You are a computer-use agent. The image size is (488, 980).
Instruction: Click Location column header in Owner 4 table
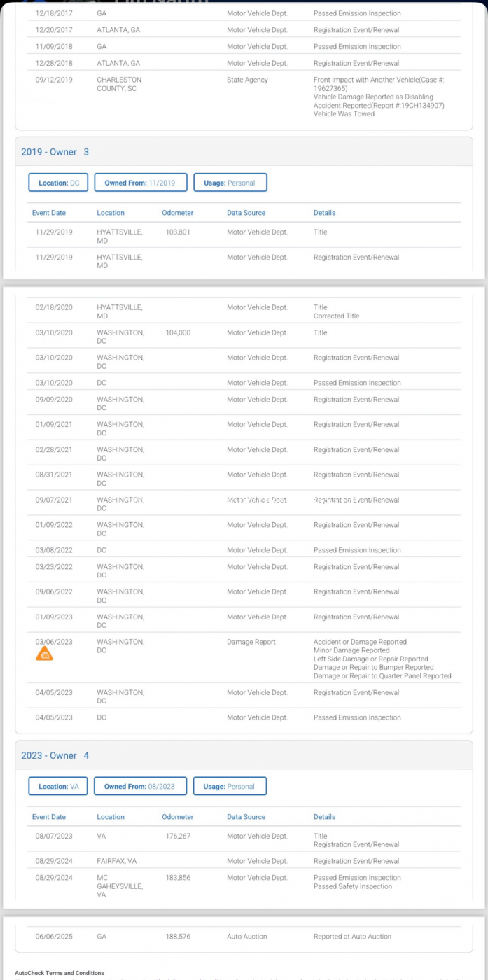tap(111, 817)
